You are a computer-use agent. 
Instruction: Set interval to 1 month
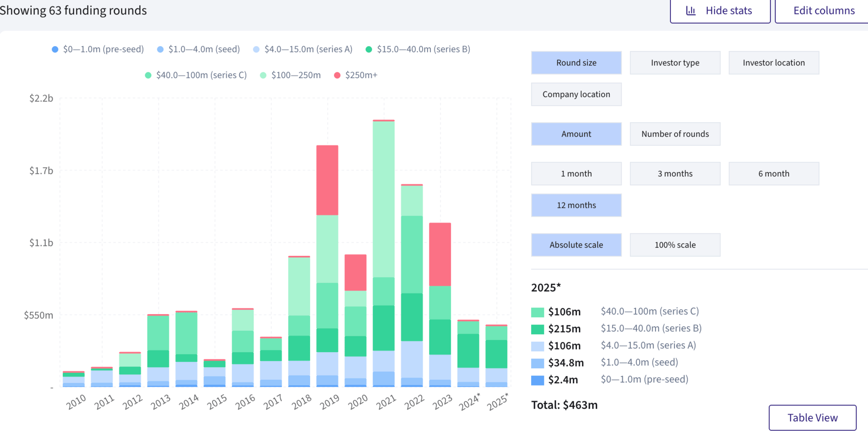pyautogui.click(x=576, y=174)
